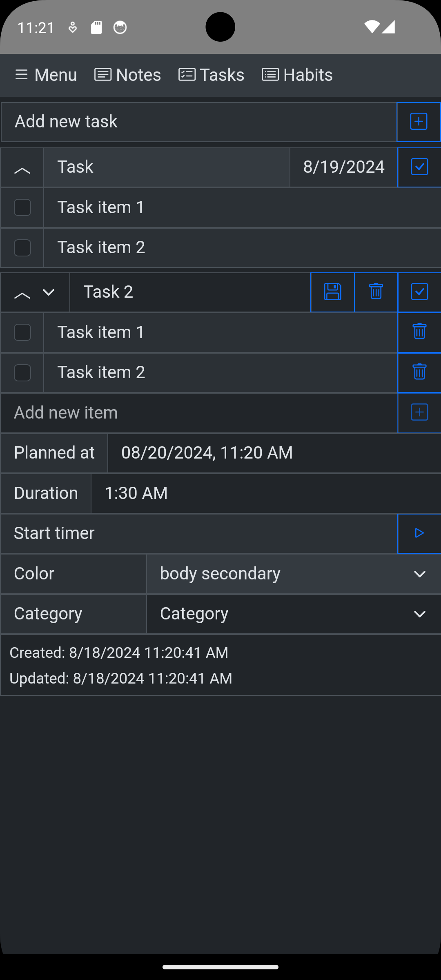Open the Category dropdown
This screenshot has height=980, width=441.
[294, 614]
